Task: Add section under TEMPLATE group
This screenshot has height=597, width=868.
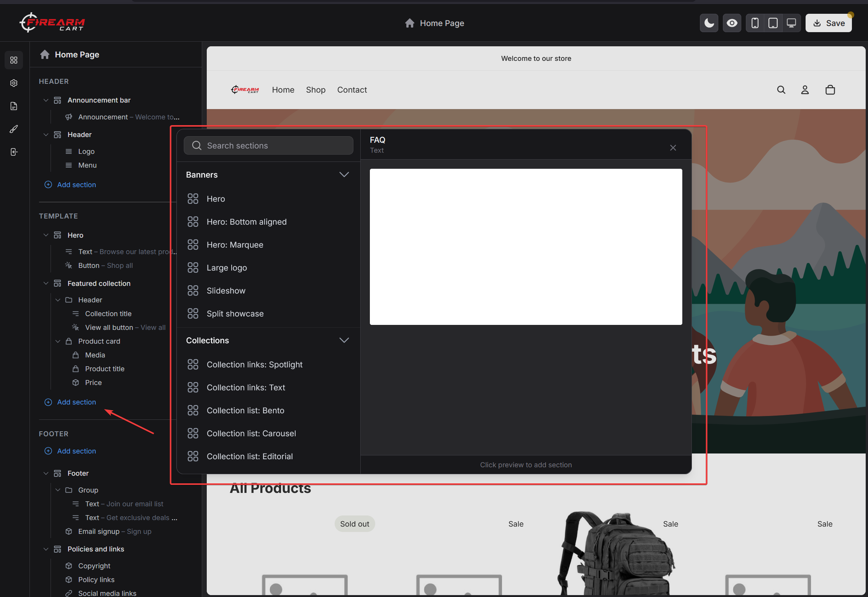Action: pos(70,402)
